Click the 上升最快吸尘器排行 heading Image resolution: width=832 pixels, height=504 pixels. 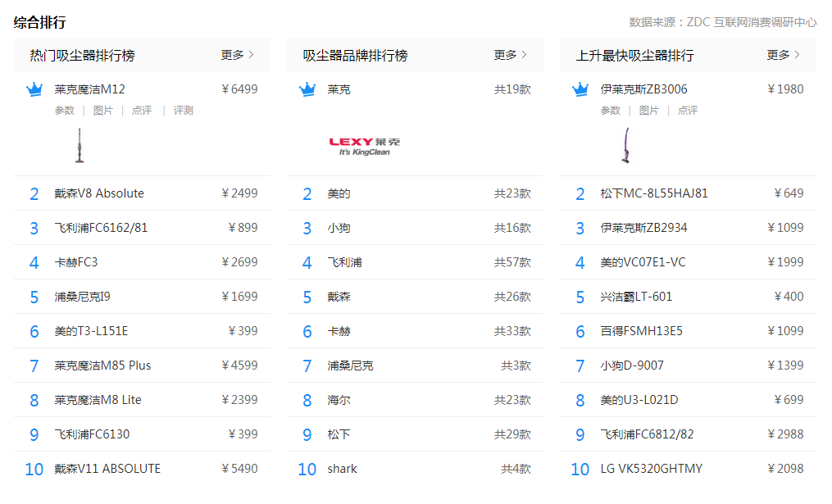coord(634,55)
